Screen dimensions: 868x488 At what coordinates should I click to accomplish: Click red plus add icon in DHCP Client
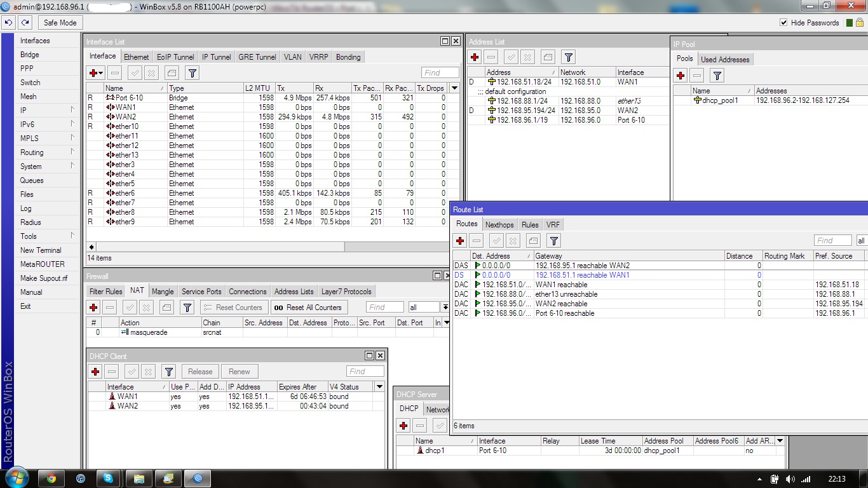coord(95,372)
